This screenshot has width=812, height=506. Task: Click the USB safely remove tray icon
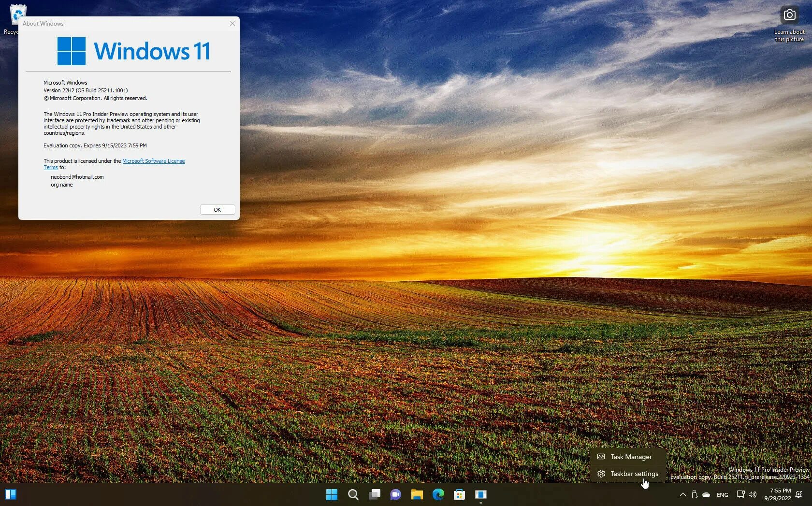pos(695,494)
